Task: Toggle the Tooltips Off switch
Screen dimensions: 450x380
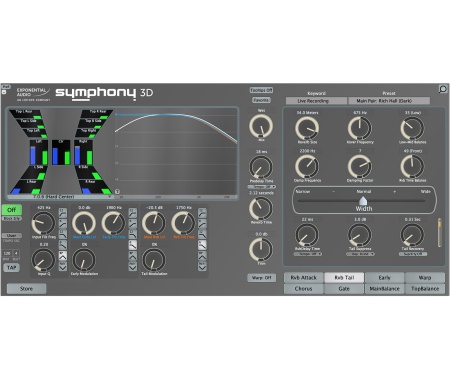Action: pyautogui.click(x=261, y=90)
